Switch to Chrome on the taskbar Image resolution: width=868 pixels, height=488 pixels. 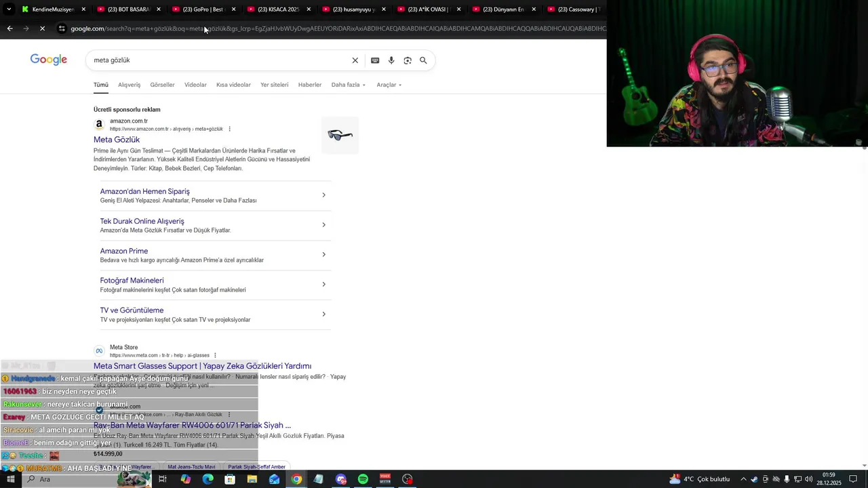296,479
